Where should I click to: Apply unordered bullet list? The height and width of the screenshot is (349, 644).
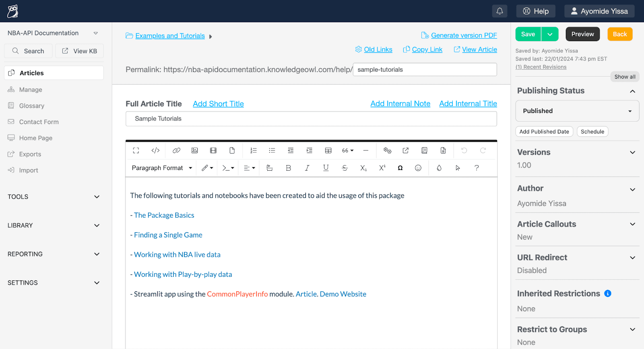272,150
